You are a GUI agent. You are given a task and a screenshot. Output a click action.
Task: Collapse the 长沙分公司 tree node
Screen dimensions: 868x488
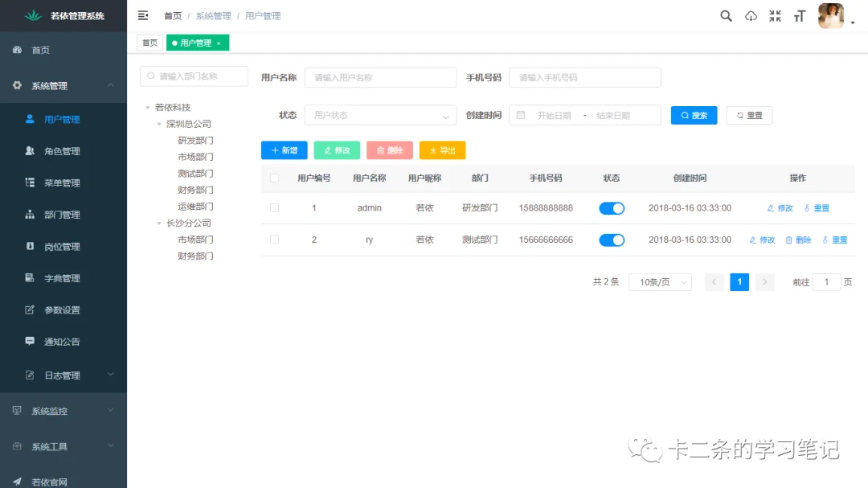pos(159,223)
